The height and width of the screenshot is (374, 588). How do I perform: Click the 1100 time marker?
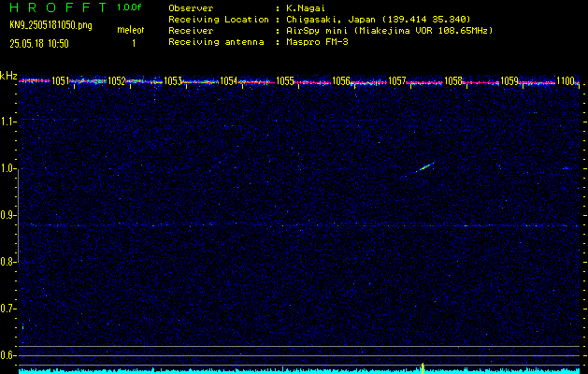pyautogui.click(x=566, y=81)
